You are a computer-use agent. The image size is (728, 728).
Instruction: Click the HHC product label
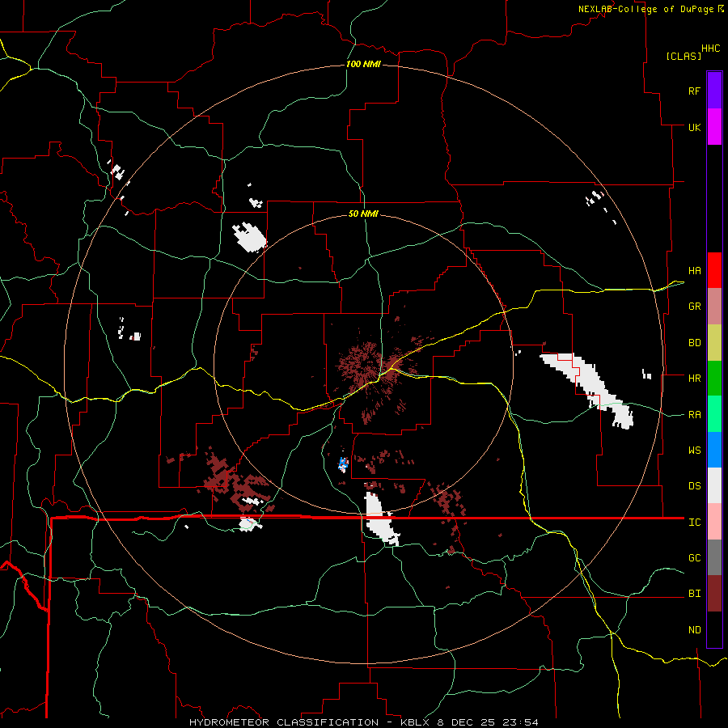[x=710, y=49]
